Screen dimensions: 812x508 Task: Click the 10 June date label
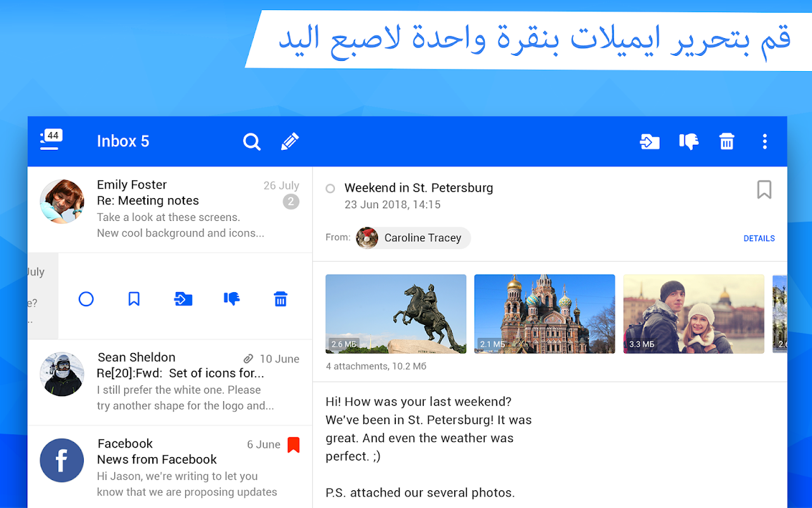[x=279, y=359]
